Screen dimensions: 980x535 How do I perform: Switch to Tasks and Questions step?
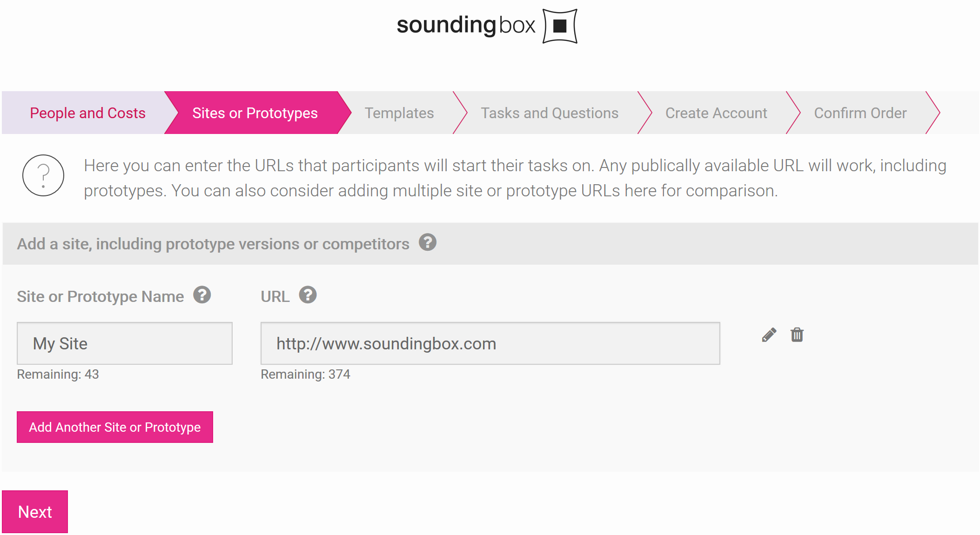click(x=550, y=113)
